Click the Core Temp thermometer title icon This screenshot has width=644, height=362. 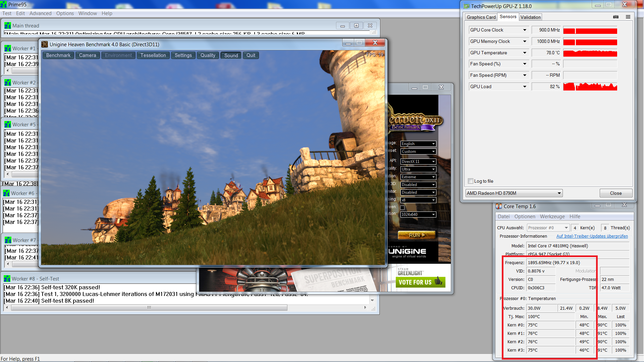coord(499,206)
